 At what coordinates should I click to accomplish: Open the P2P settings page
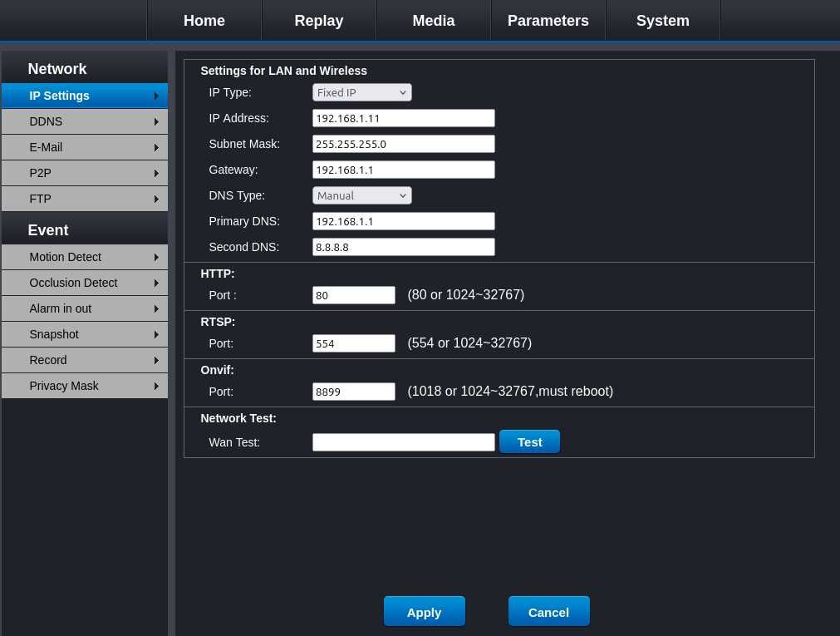coord(85,173)
